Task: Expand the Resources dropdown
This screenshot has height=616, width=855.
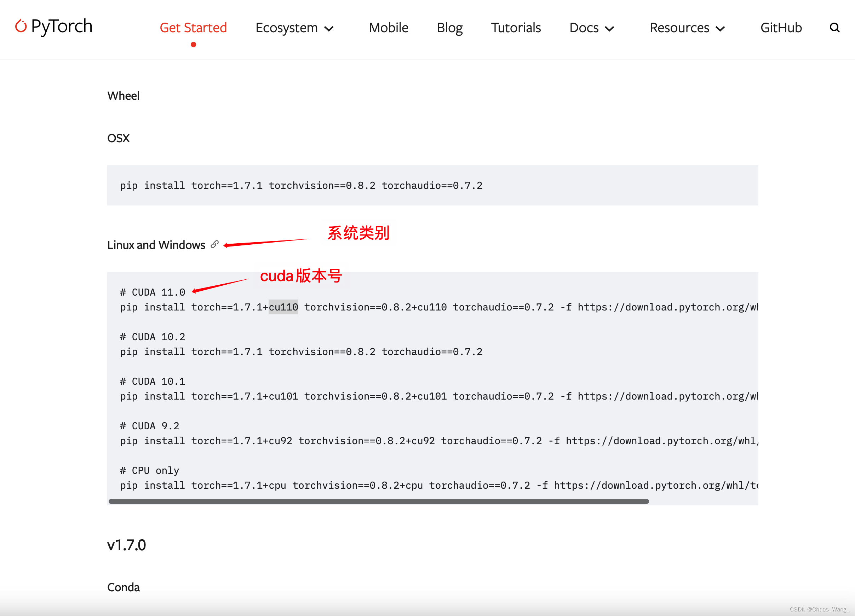Action: pyautogui.click(x=687, y=28)
